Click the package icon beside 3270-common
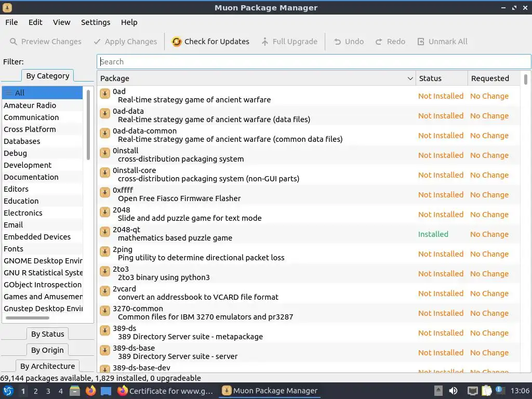The width and height of the screenshot is (532, 399). [x=105, y=311]
